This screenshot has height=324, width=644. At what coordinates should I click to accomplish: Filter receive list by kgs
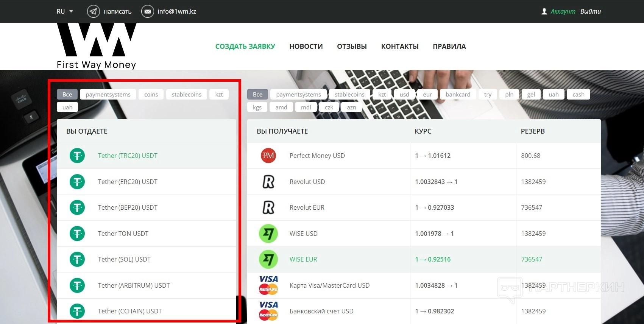click(257, 107)
